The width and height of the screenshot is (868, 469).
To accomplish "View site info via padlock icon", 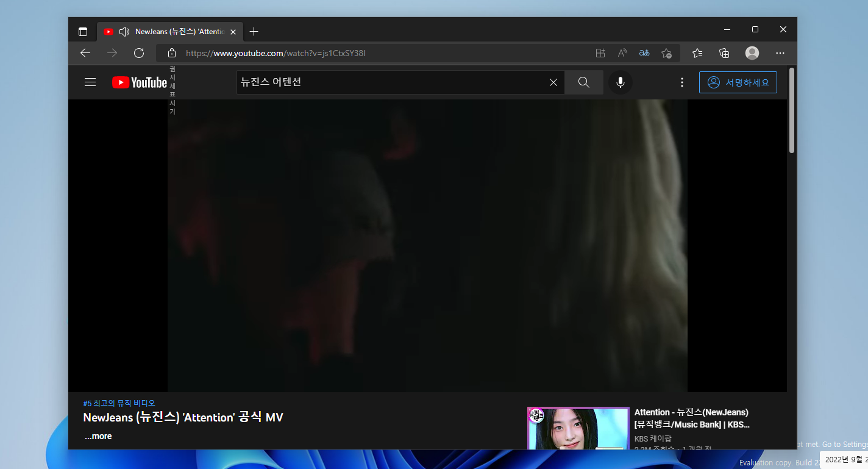I will click(172, 53).
